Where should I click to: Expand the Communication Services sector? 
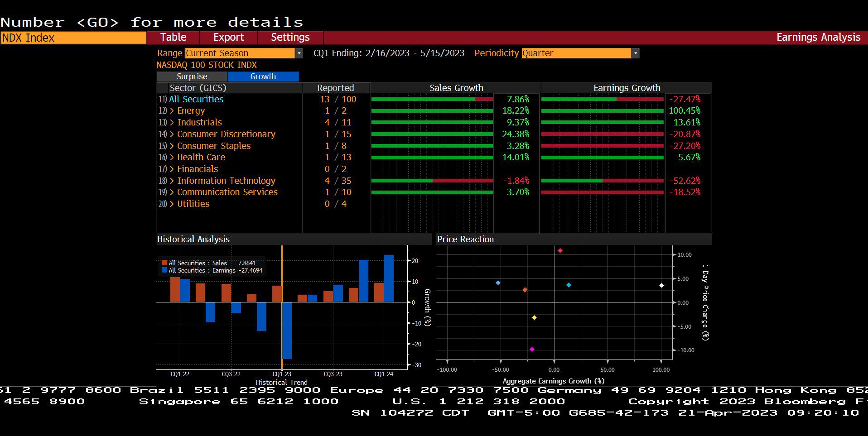[x=172, y=192]
